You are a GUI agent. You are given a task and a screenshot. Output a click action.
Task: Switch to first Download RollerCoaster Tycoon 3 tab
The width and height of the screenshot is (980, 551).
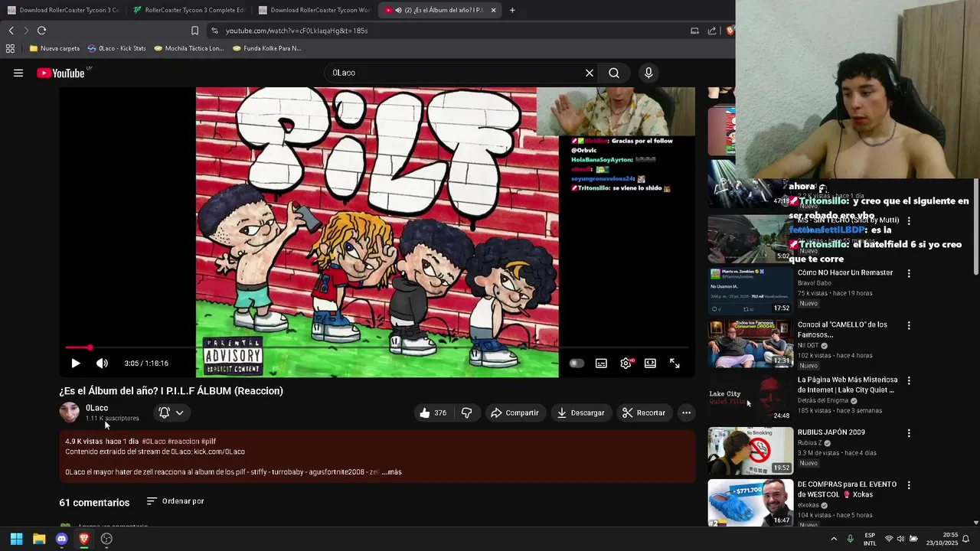[x=63, y=10]
